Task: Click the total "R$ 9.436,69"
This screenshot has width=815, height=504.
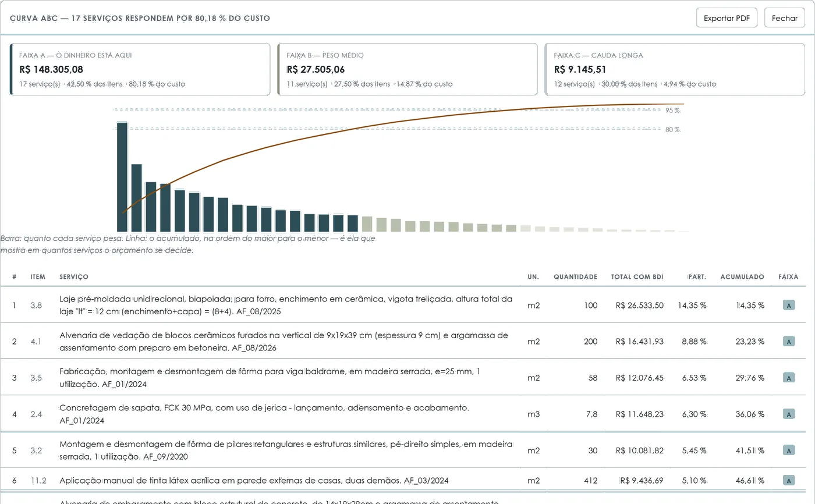Action: click(x=641, y=481)
